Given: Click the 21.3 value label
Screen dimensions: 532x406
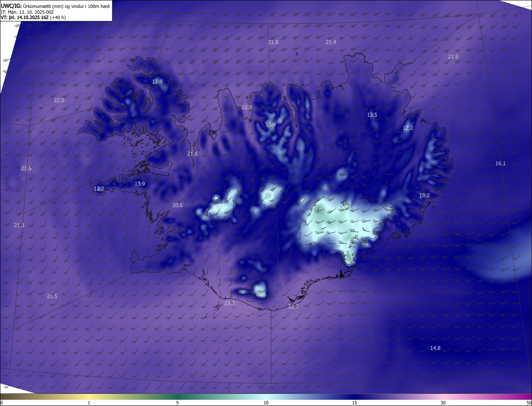Looking at the screenshot, I should [x=19, y=225].
